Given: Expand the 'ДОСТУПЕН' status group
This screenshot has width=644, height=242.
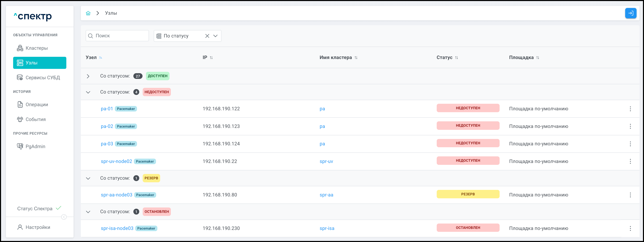Looking at the screenshot, I should 88,76.
